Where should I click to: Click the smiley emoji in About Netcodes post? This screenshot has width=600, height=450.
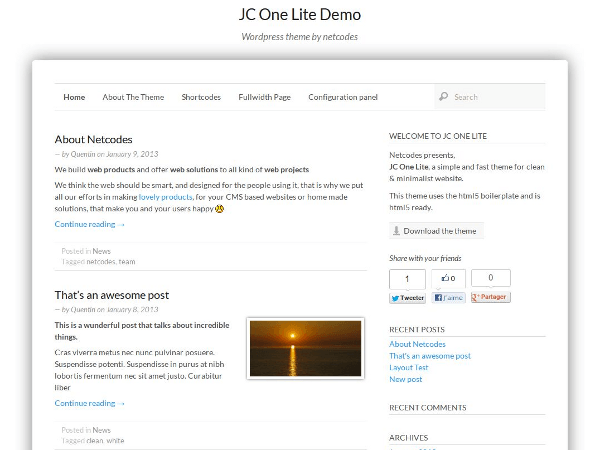219,209
